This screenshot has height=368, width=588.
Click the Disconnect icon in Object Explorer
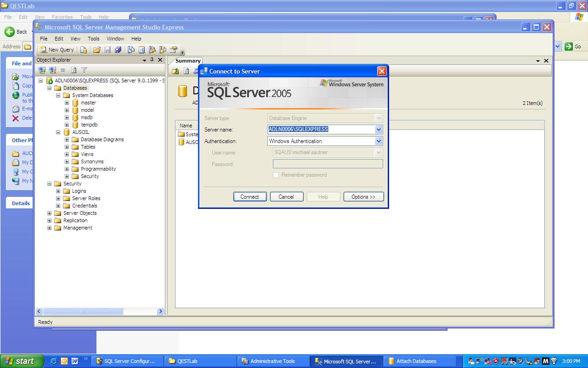coord(52,70)
